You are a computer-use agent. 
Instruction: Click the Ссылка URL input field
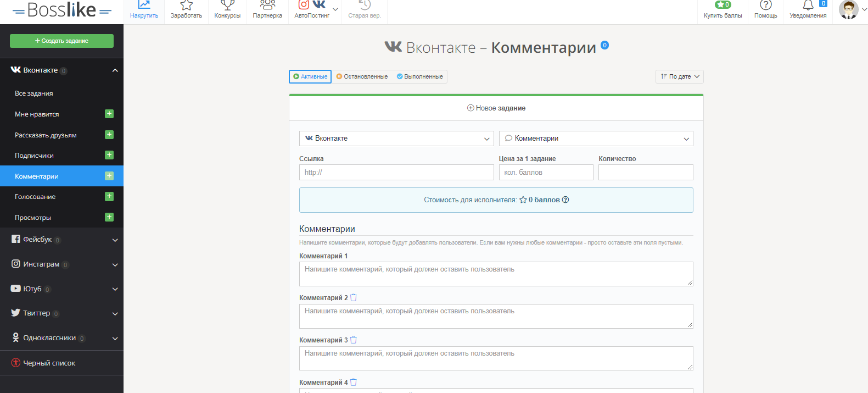(x=396, y=173)
